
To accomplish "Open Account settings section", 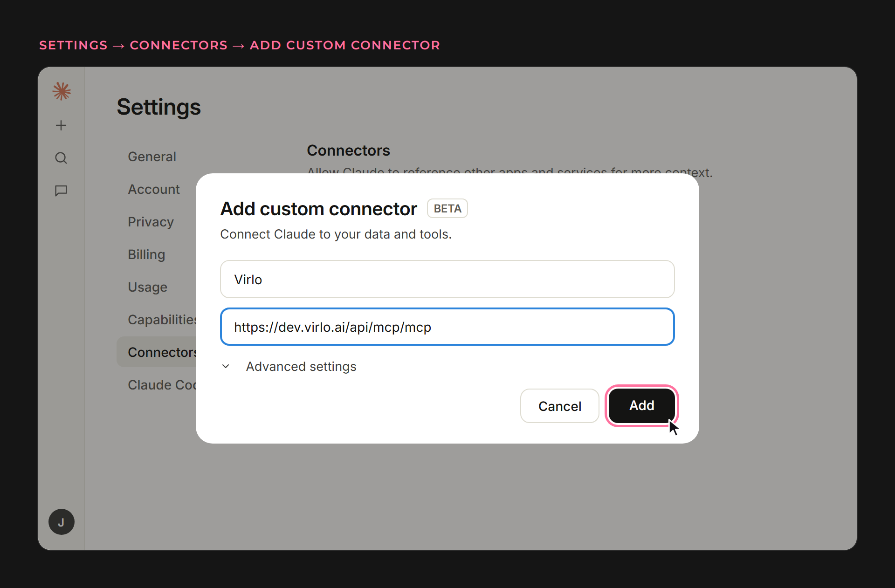I will [154, 189].
